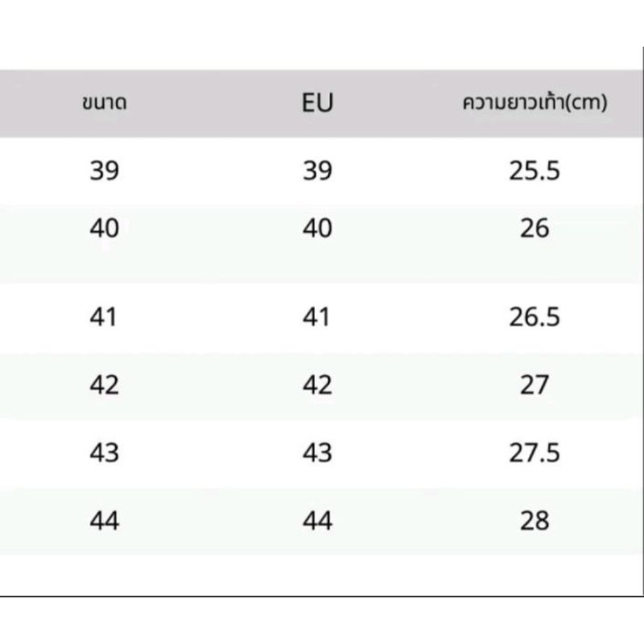Image resolution: width=644 pixels, height=644 pixels.
Task: Click foot length 25.5 cell
Action: (x=535, y=171)
